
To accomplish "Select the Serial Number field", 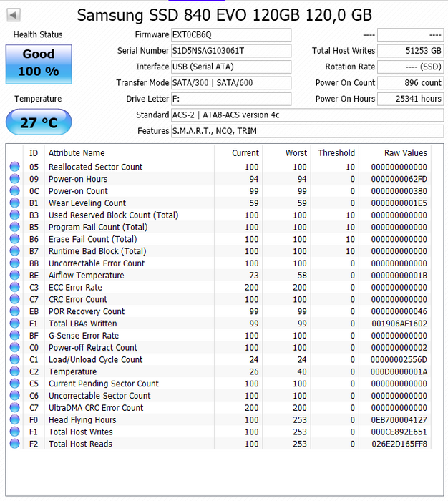I will pyautogui.click(x=230, y=51).
